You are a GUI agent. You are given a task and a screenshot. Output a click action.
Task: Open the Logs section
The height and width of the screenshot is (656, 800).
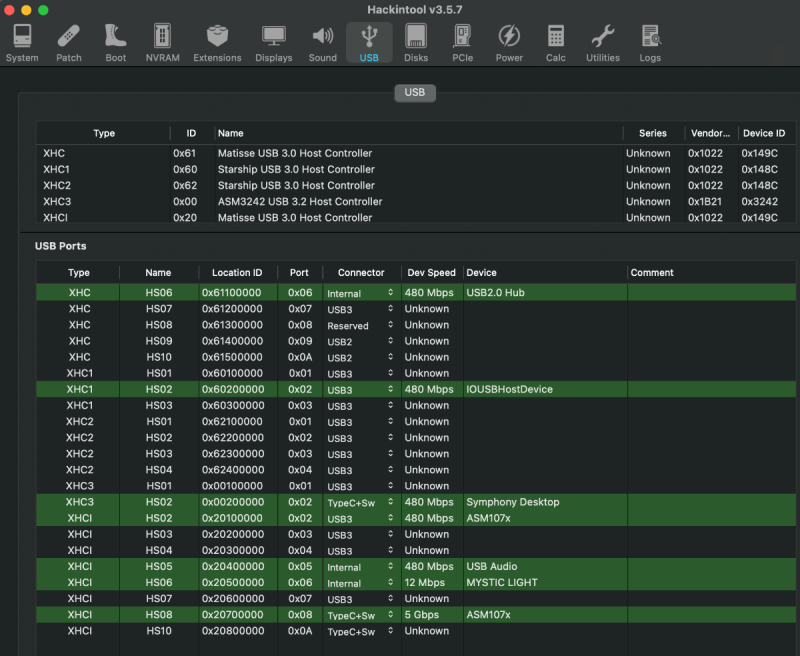click(x=650, y=43)
